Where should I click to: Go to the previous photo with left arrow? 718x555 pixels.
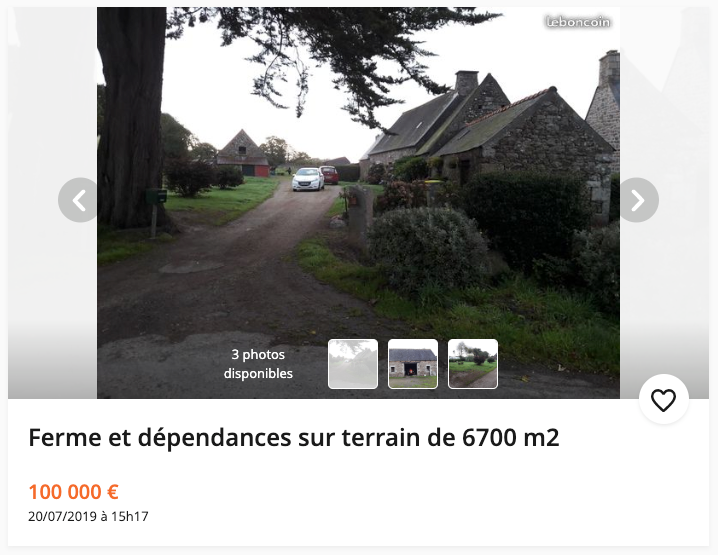click(80, 200)
